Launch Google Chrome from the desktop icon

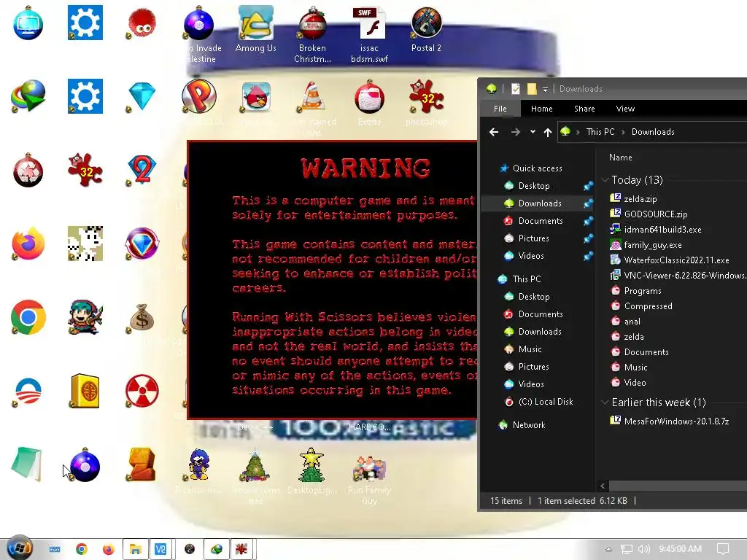[x=28, y=317]
